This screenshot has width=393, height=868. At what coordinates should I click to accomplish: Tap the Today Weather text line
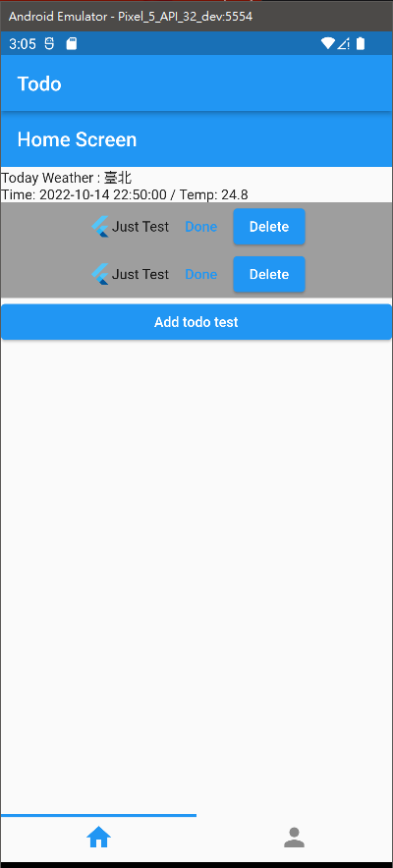67,178
